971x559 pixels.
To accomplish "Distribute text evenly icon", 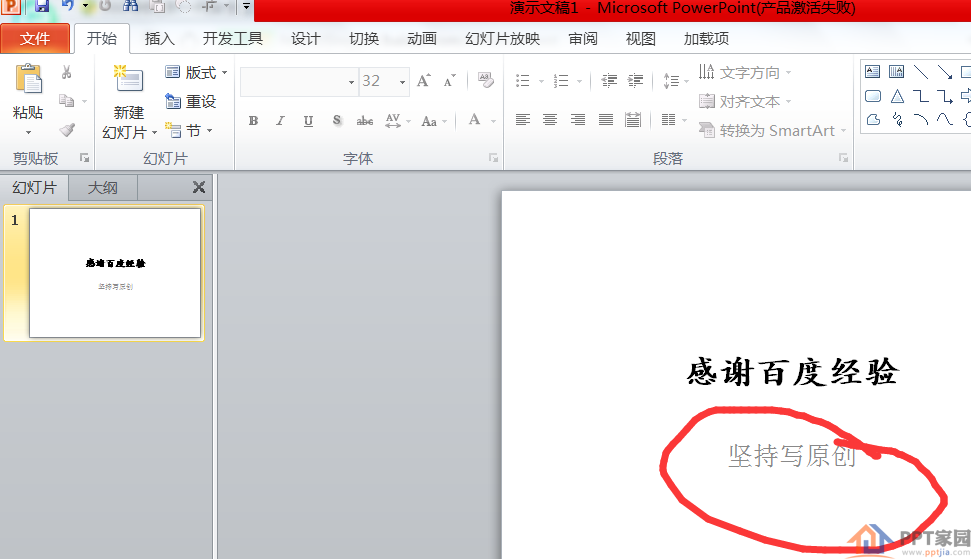I will tap(633, 119).
